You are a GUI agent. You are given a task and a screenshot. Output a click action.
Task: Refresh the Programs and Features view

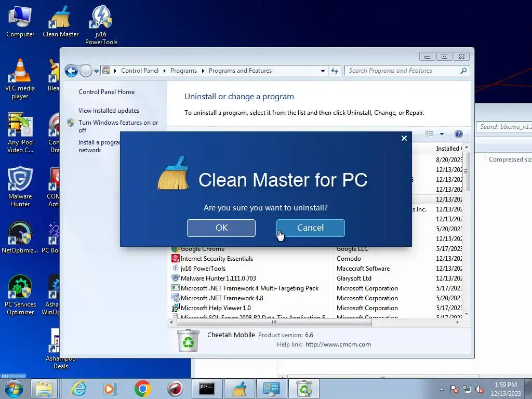(x=335, y=71)
